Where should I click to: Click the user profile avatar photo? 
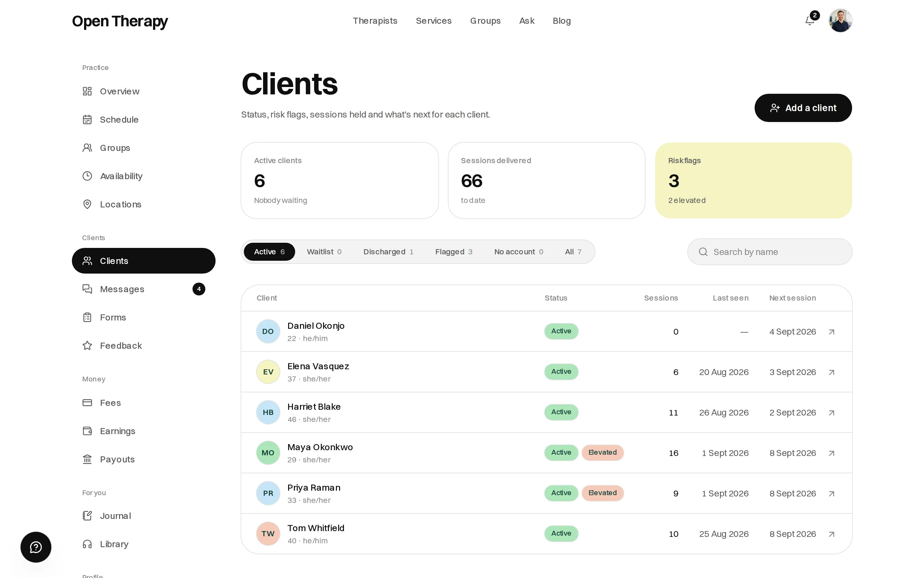(x=840, y=21)
